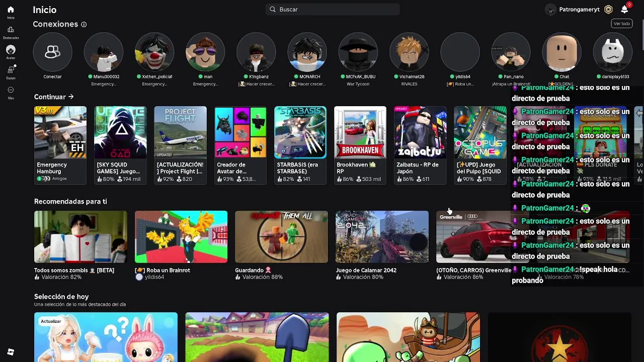Click the Conectar add friends icon
Viewport: 644px width, 362px height.
click(52, 52)
